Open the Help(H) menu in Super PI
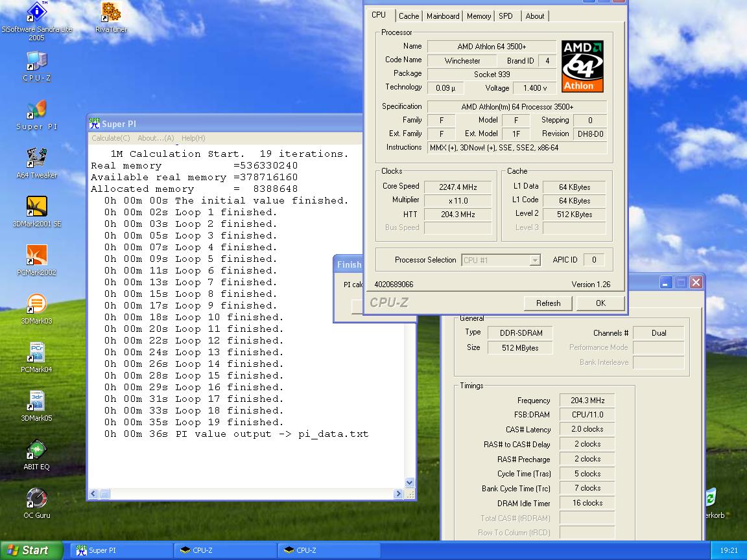Viewport: 747px width, 560px height. click(193, 138)
